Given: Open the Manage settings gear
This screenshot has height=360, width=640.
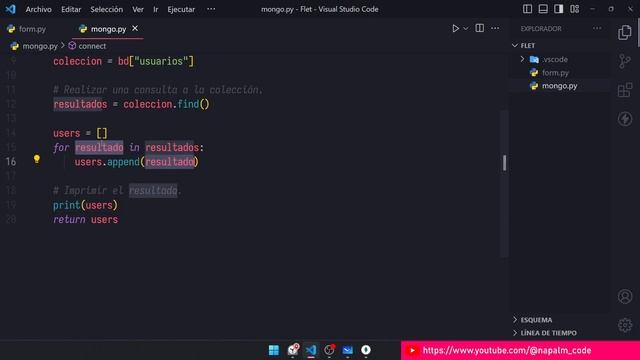Looking at the screenshot, I should (x=624, y=325).
